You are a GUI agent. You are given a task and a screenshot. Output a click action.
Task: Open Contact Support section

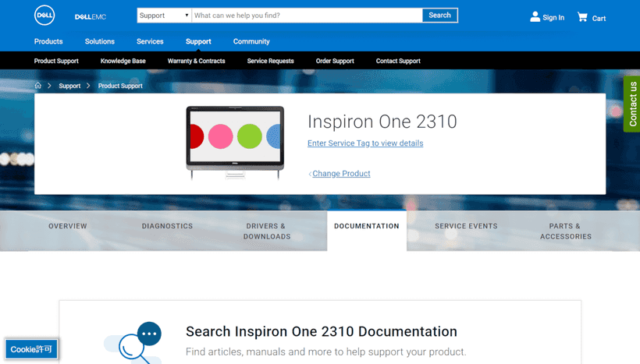(x=398, y=61)
